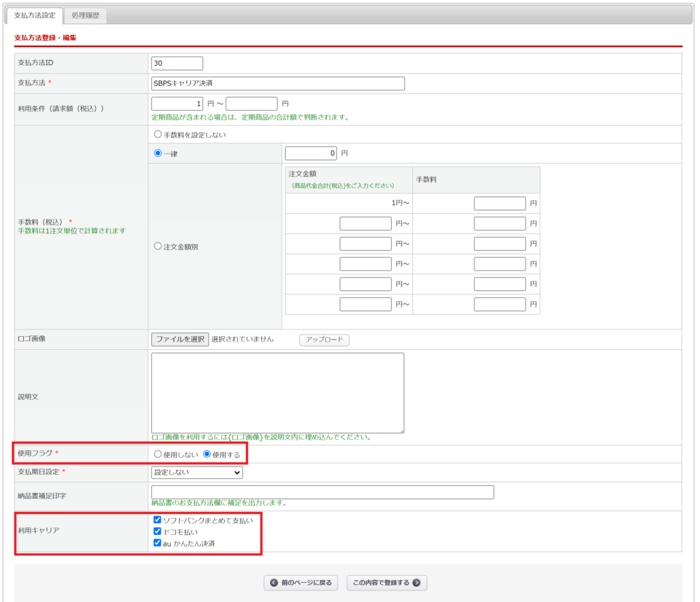This screenshot has width=700, height=602.
Task: Click 前のページに戻る button
Action: click(x=301, y=583)
